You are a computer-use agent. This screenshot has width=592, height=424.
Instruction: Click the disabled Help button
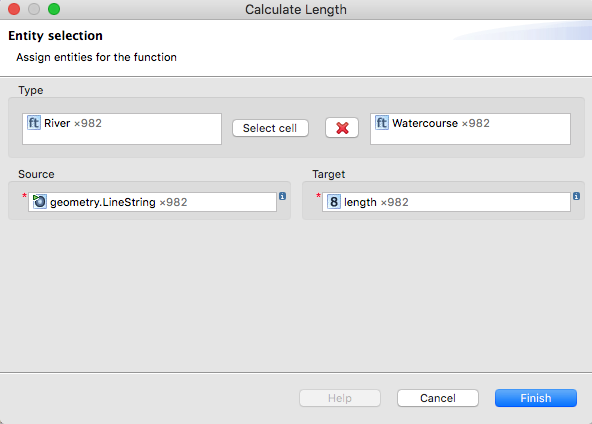tap(340, 398)
